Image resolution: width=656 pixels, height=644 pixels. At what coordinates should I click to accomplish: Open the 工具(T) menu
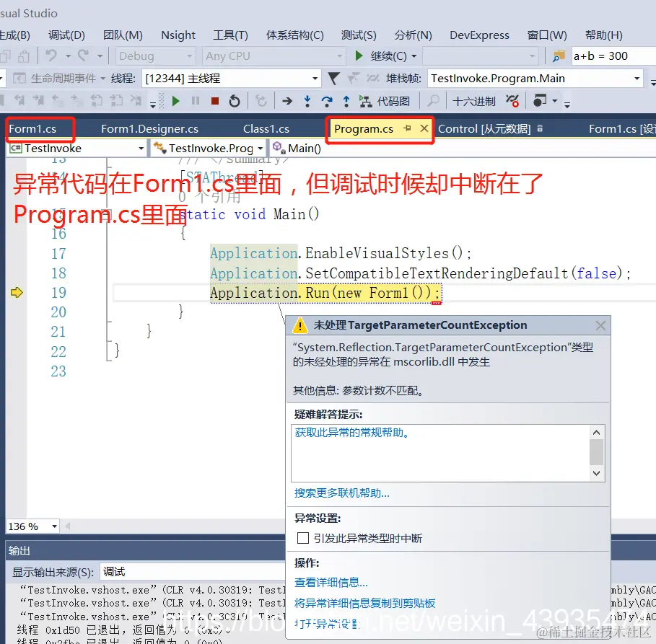[x=230, y=35]
